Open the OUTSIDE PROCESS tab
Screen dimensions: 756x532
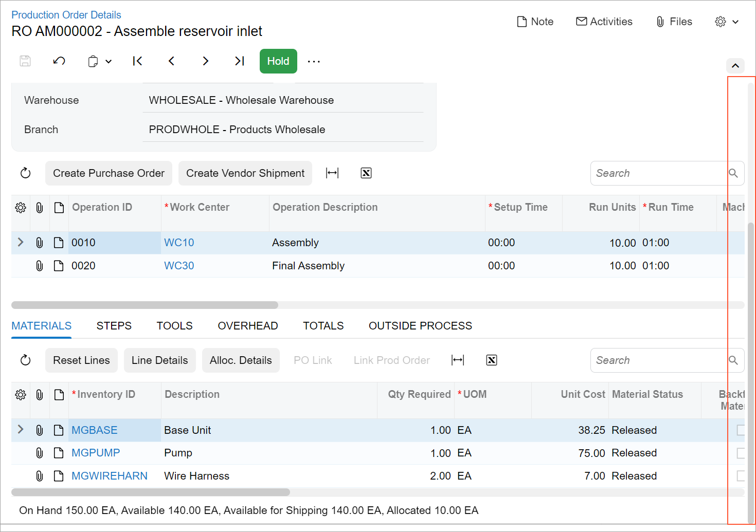(420, 326)
